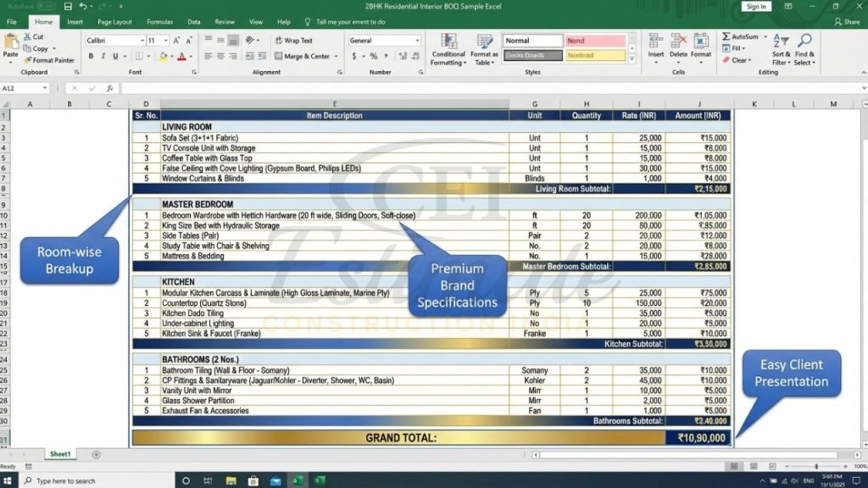
Task: Open Sort & Filter menu
Action: coord(781,50)
